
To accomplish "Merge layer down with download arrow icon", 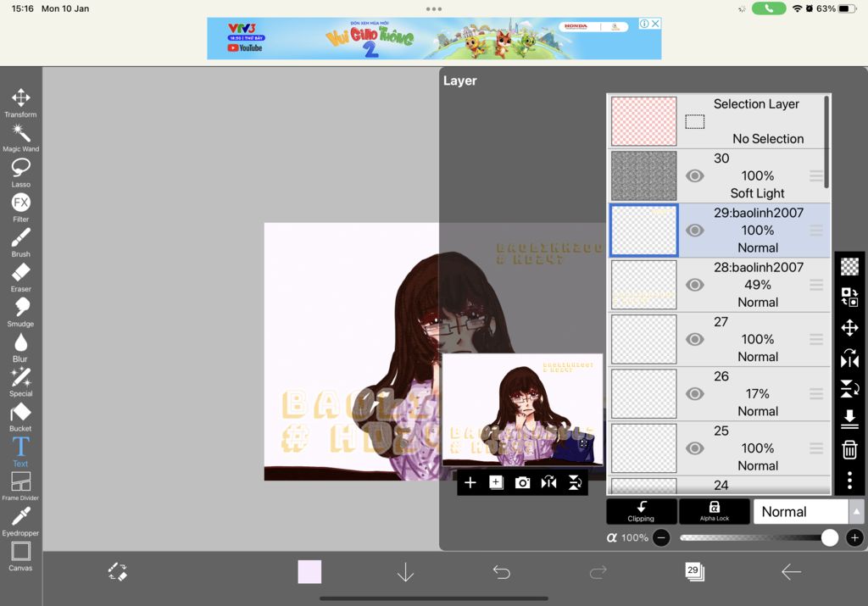I will pos(849,419).
